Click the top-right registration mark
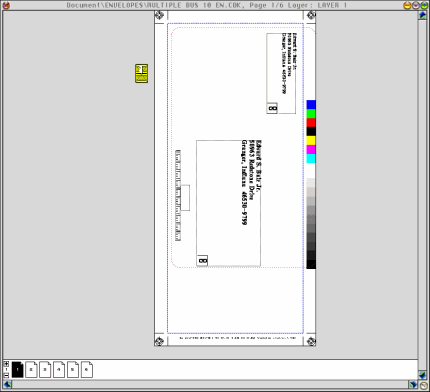Screen dimensions: 430x392 [311, 15]
